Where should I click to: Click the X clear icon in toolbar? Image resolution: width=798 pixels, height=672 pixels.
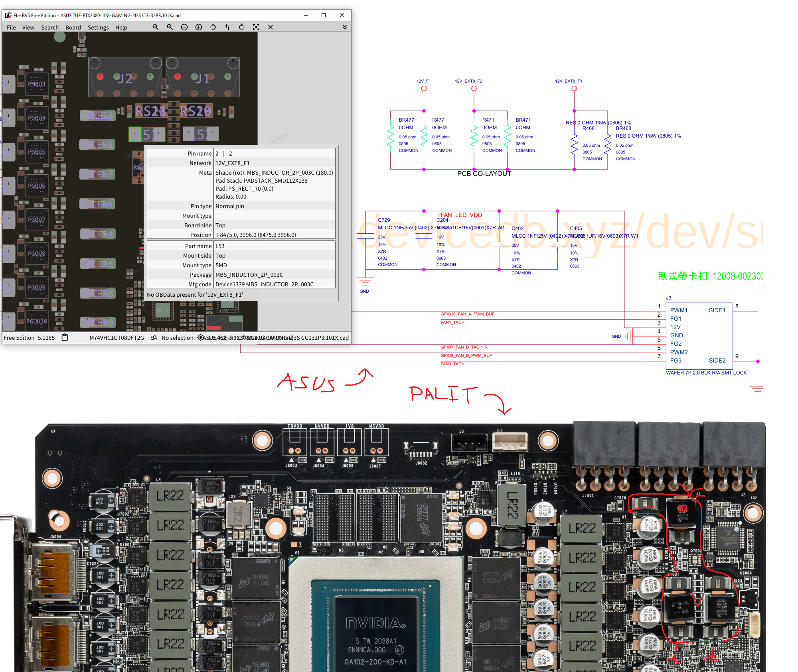click(x=271, y=27)
